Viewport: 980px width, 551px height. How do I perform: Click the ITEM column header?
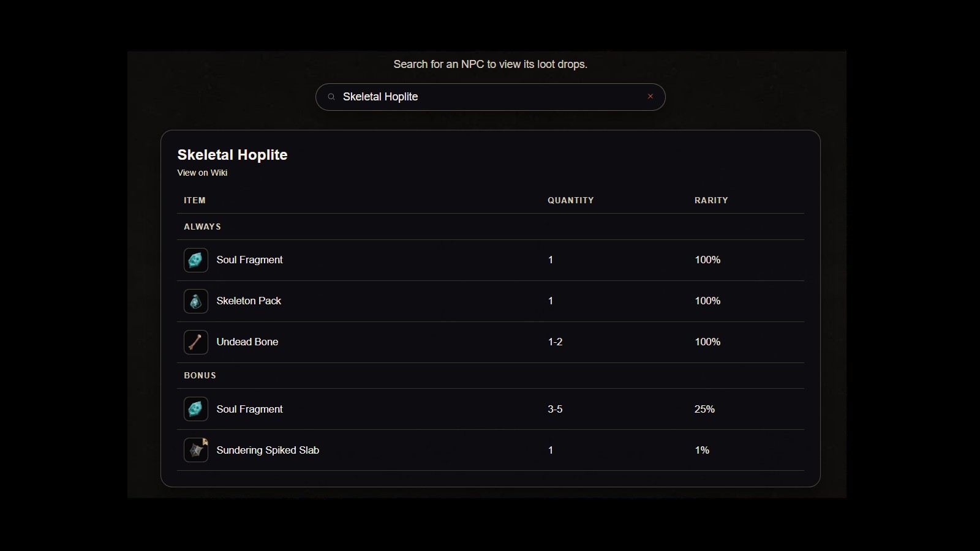tap(195, 200)
